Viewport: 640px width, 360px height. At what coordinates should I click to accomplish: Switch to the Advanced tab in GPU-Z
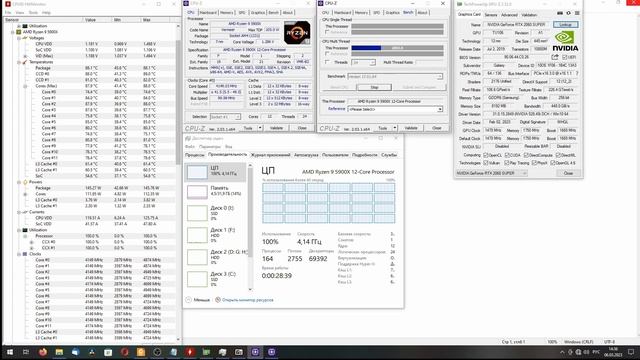(509, 15)
